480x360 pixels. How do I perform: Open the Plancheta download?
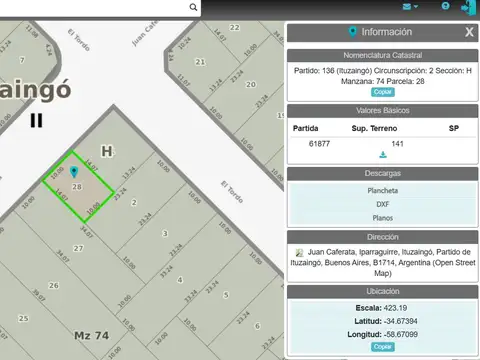[383, 191]
